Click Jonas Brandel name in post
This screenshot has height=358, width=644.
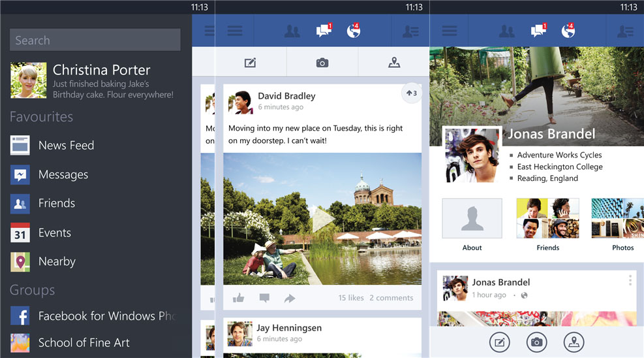(x=500, y=282)
